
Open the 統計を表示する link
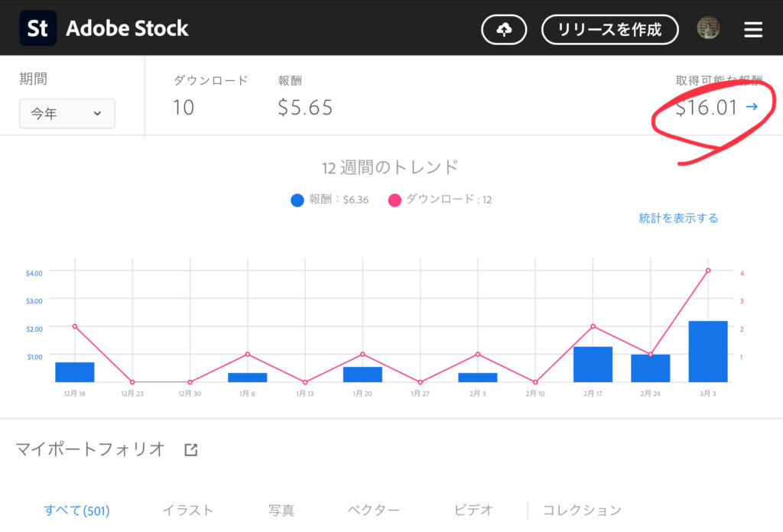(678, 218)
